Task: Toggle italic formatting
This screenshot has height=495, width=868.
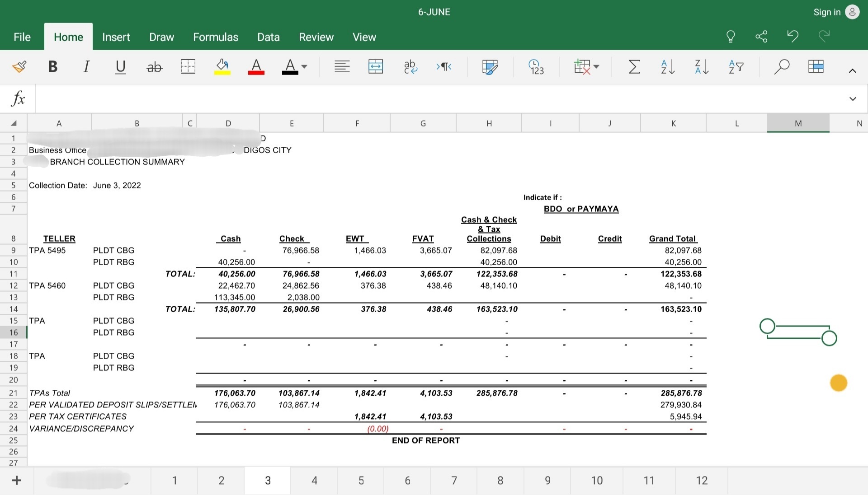Action: [86, 67]
